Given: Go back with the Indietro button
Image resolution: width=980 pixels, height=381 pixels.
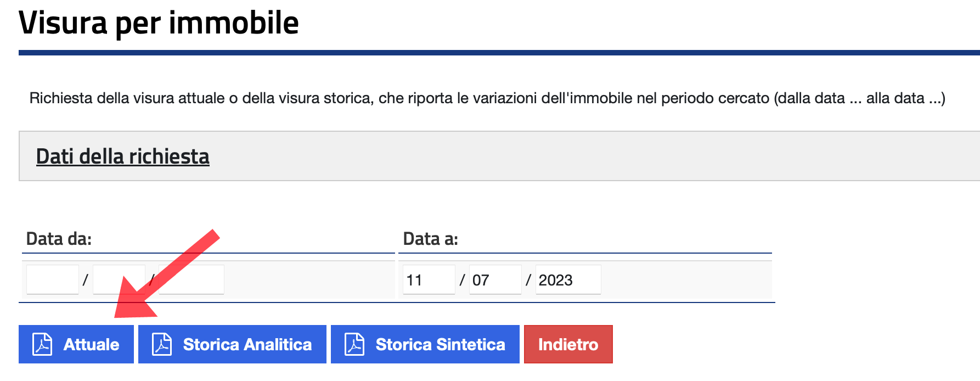Looking at the screenshot, I should coord(568,344).
